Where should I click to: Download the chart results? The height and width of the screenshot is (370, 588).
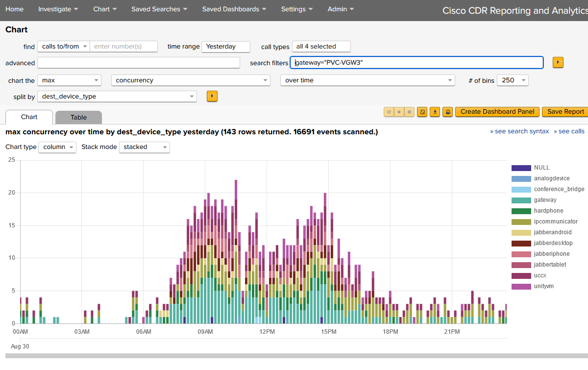click(435, 112)
